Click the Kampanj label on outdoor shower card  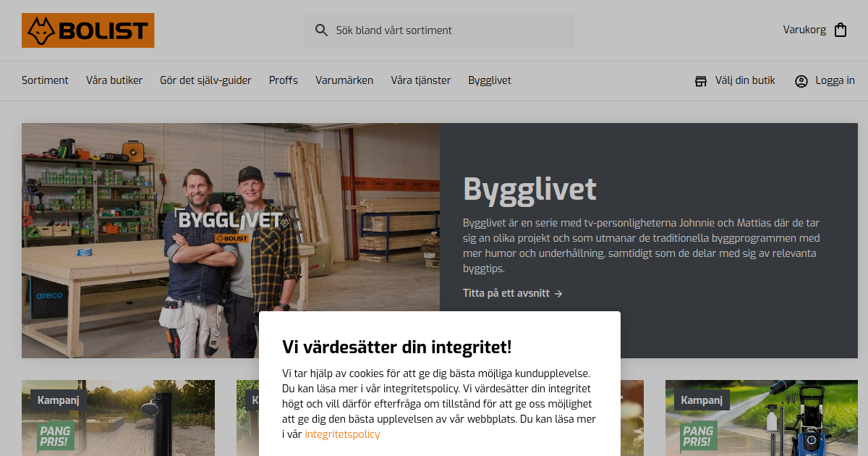pyautogui.click(x=58, y=400)
